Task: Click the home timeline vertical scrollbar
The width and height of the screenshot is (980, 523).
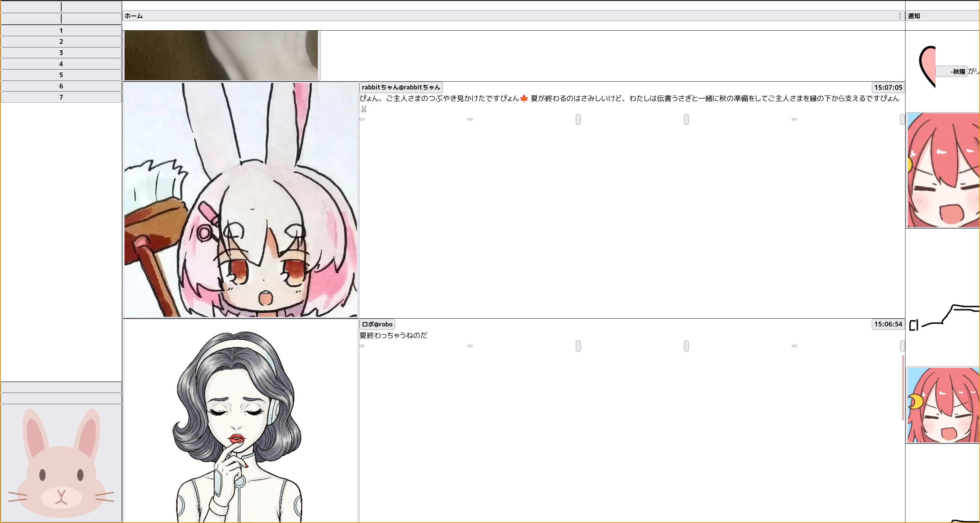Action: tap(903, 388)
